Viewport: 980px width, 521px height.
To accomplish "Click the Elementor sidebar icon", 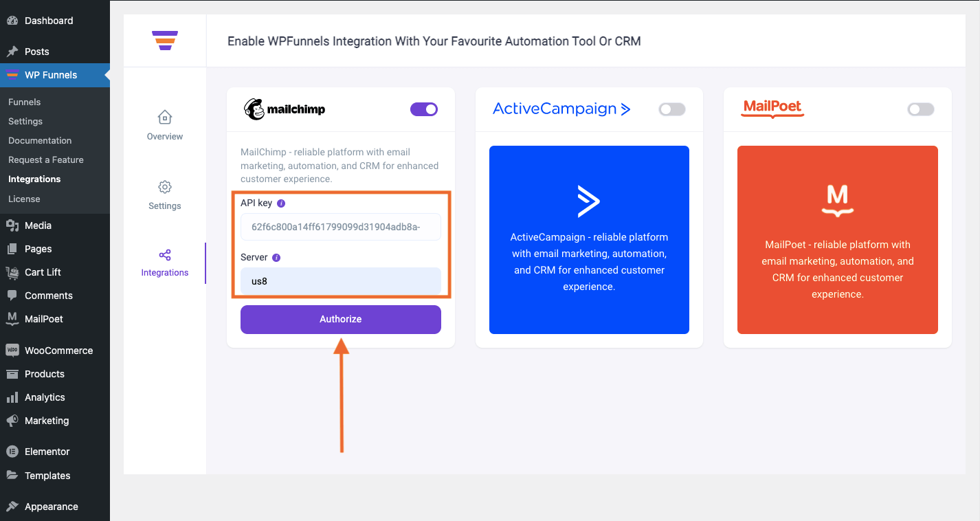I will (12, 452).
